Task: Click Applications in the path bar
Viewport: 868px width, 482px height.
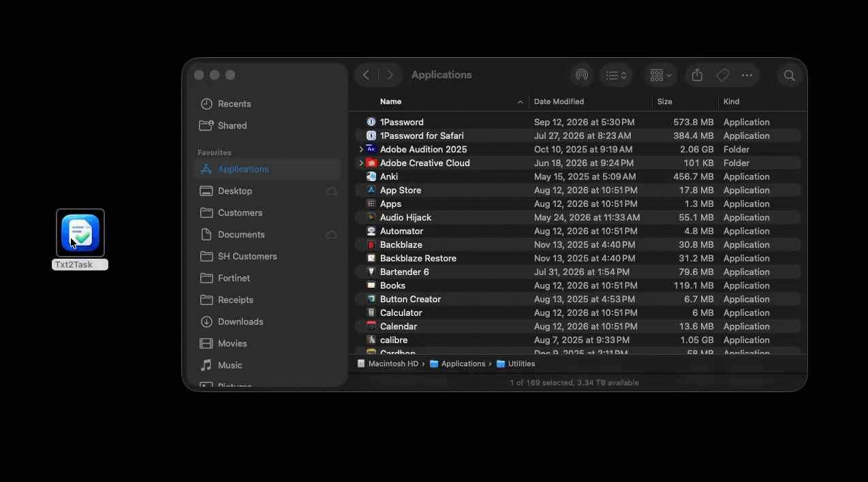Action: [x=458, y=364]
